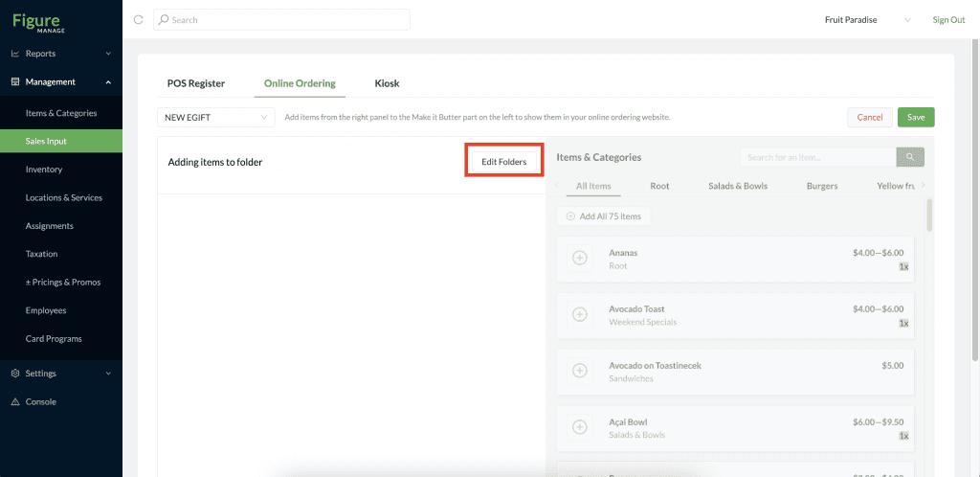Switch to the Kiosk tab

coord(387,83)
